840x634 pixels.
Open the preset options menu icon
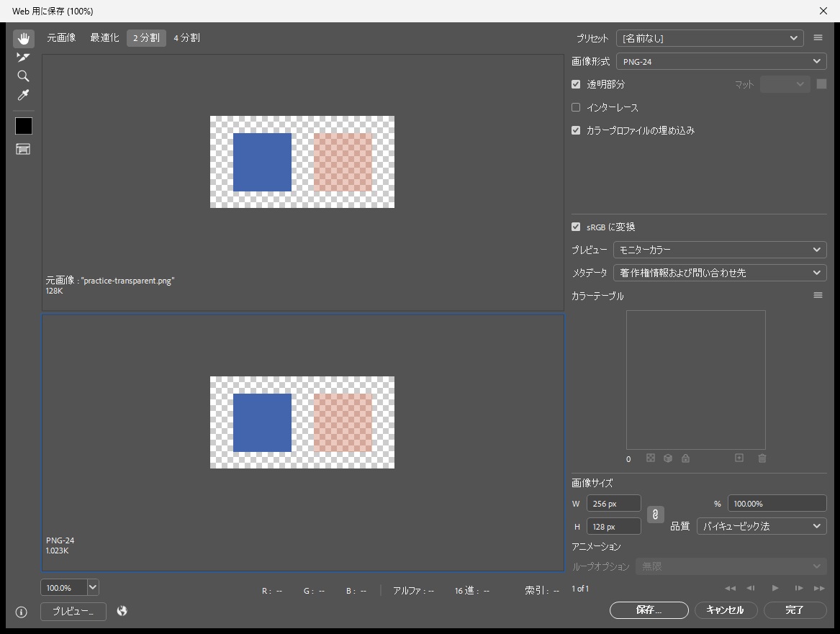pyautogui.click(x=818, y=37)
